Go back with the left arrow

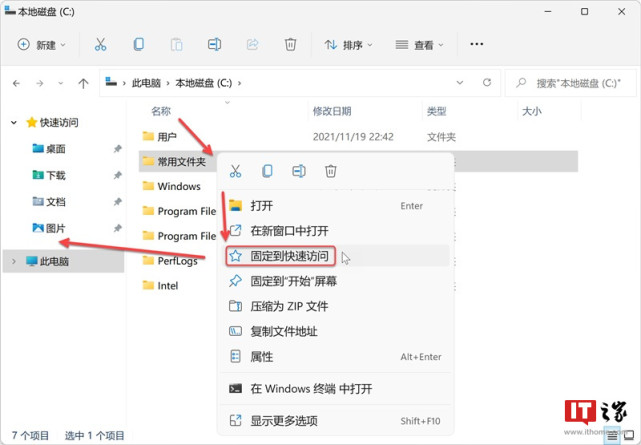tap(16, 83)
